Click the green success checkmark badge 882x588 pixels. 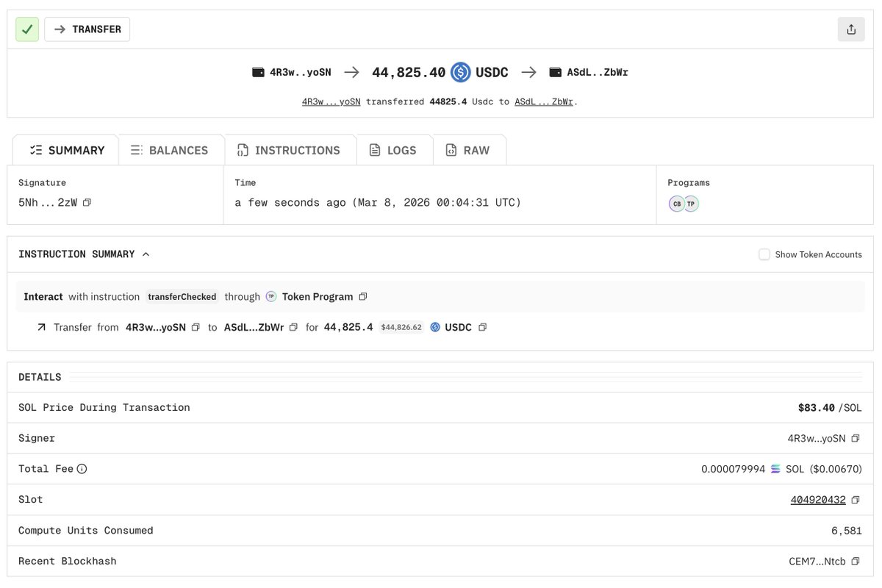27,29
